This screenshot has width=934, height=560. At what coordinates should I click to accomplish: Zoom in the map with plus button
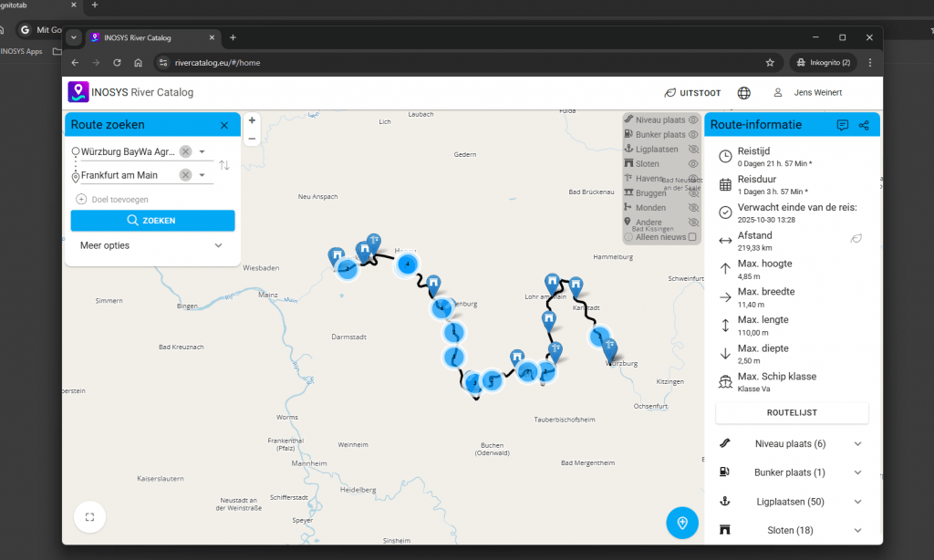coord(252,120)
